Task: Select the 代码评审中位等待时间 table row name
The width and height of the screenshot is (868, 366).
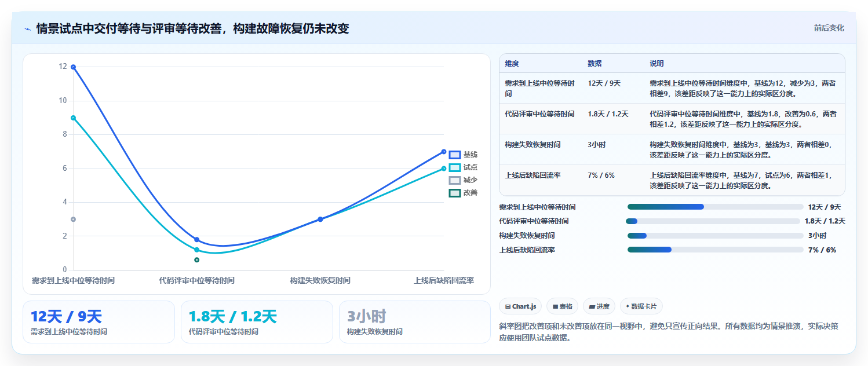Action: pyautogui.click(x=540, y=114)
